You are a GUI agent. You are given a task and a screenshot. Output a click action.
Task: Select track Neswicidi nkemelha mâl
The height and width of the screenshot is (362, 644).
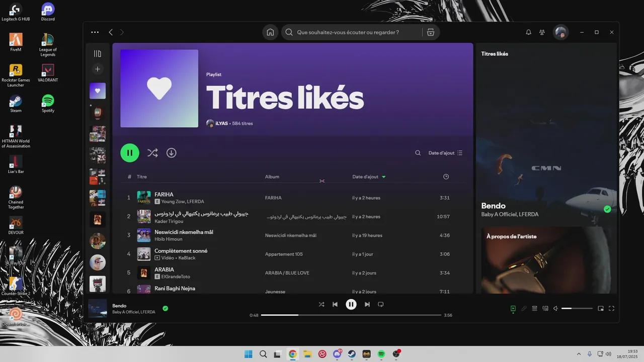tap(184, 232)
